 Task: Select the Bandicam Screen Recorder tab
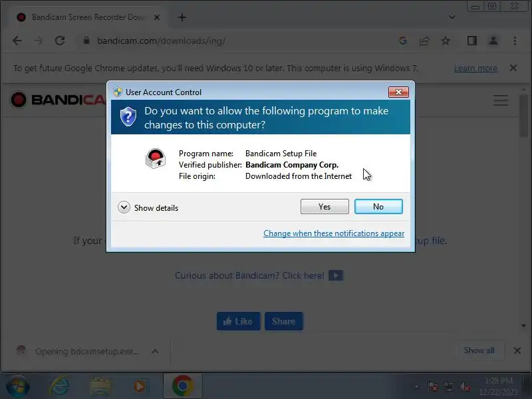(x=88, y=17)
